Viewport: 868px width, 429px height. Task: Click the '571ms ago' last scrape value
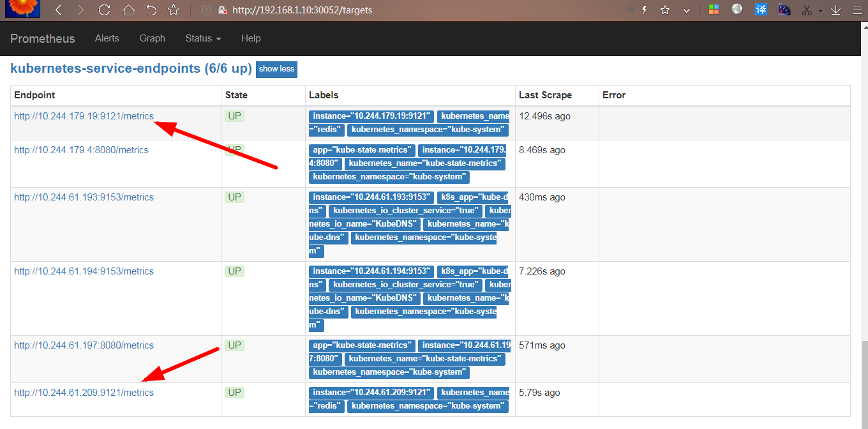pyautogui.click(x=542, y=345)
